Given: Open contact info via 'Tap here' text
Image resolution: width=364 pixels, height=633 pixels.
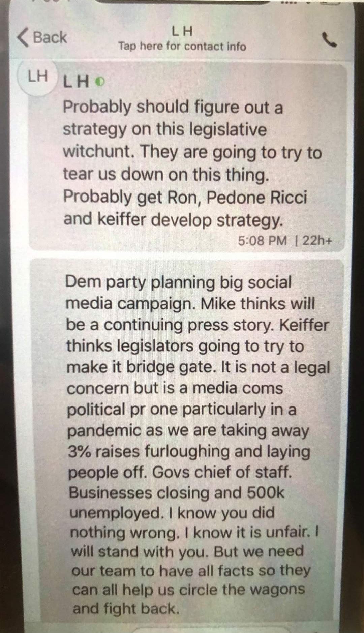Looking at the screenshot, I should (x=182, y=46).
